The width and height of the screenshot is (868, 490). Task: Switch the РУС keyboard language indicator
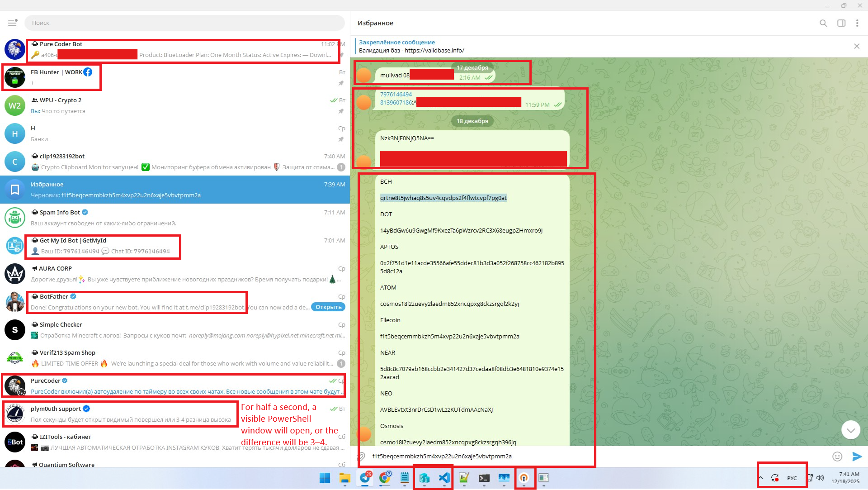pyautogui.click(x=792, y=478)
